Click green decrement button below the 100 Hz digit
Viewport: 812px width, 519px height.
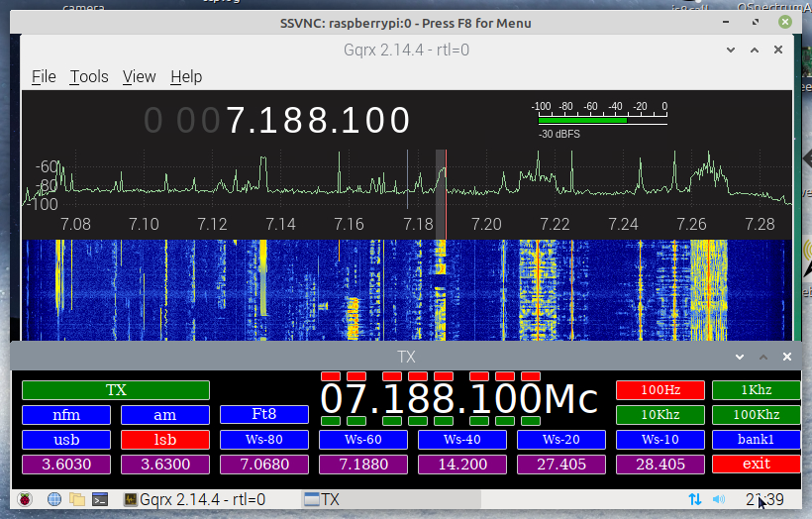click(479, 421)
